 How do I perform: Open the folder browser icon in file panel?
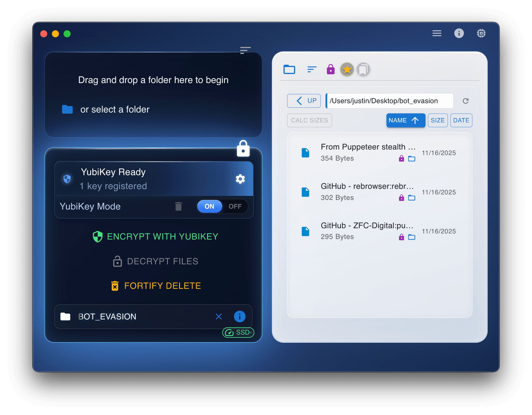289,69
